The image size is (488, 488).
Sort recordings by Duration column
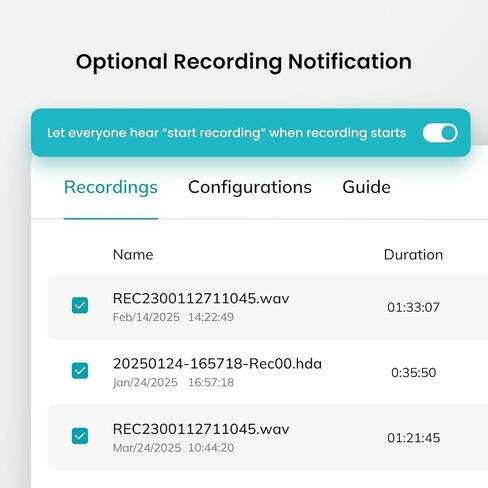[x=413, y=255]
